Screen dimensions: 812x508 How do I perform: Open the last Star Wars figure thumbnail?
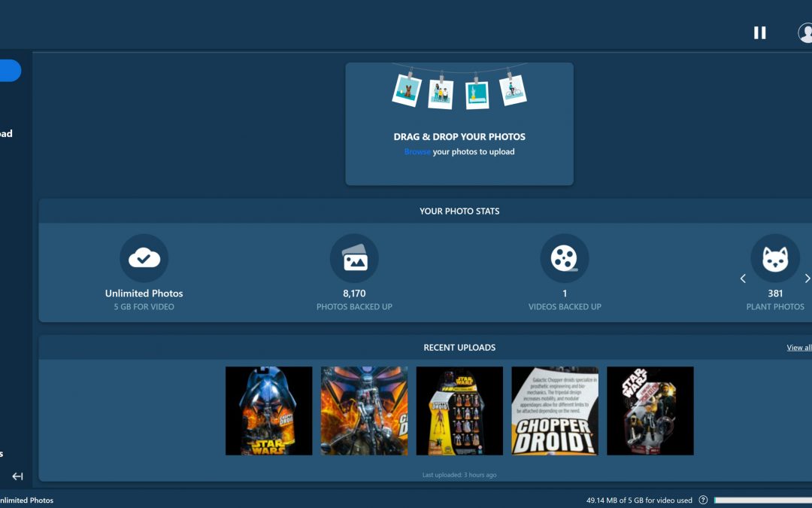650,411
